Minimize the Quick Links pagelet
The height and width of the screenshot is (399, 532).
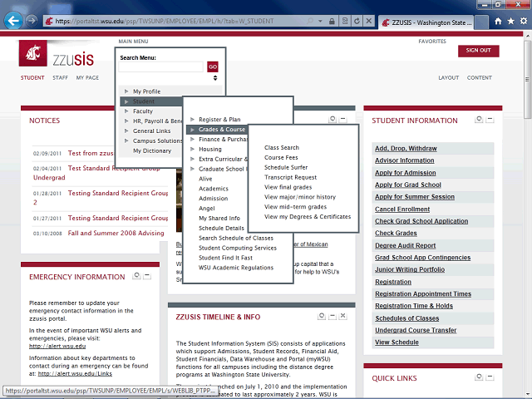[x=490, y=377]
